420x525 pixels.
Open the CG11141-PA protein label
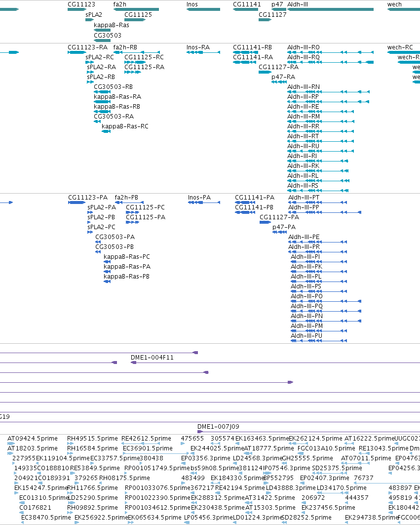(255, 198)
